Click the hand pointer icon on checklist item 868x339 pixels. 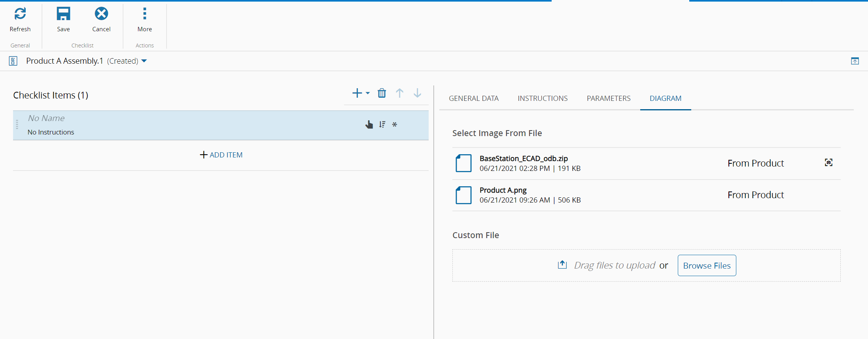tap(369, 125)
